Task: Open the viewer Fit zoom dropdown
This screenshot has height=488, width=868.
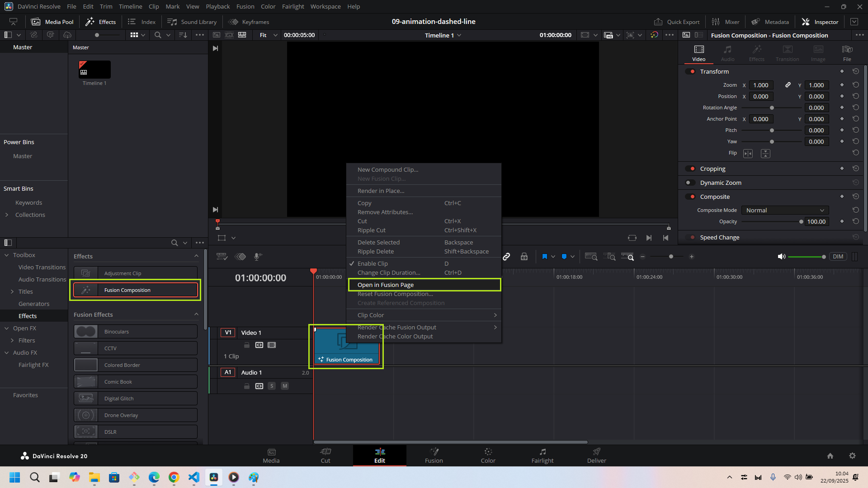Action: (x=268, y=35)
